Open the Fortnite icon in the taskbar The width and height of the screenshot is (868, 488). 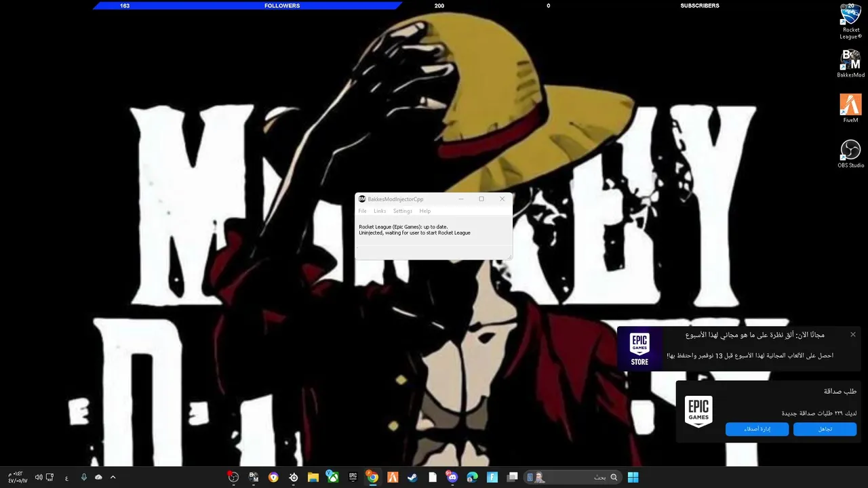492,477
